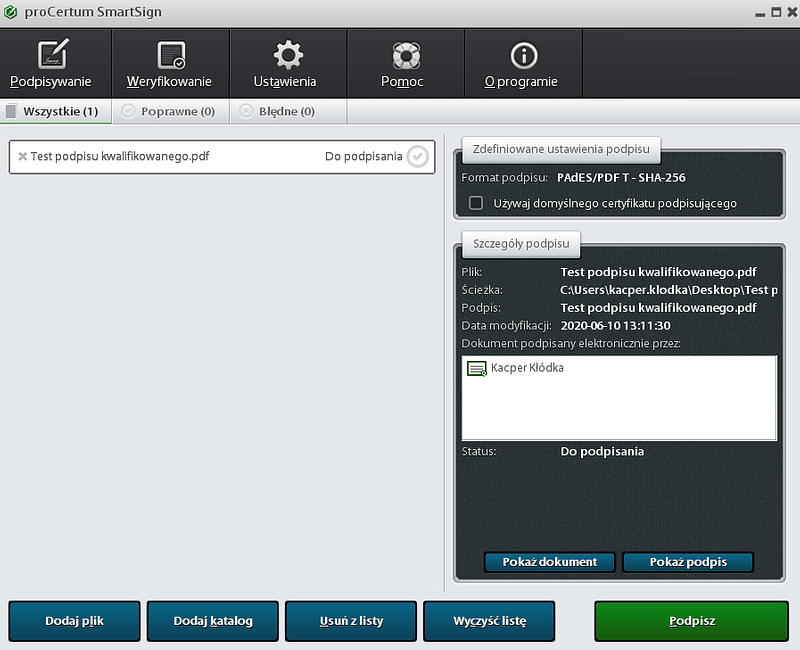Enable Używaj domyślnego certyfikatu podpisującego checkbox
The width and height of the screenshot is (800, 650).
click(476, 203)
